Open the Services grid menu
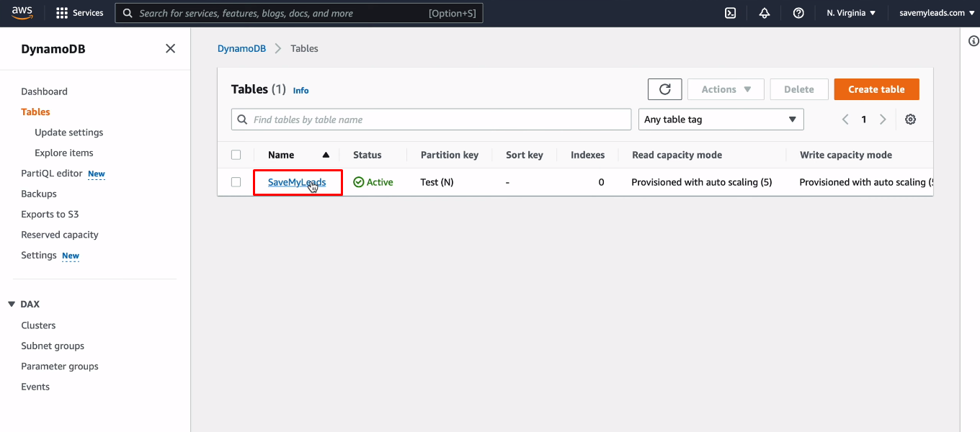The width and height of the screenshot is (980, 432). (x=80, y=13)
